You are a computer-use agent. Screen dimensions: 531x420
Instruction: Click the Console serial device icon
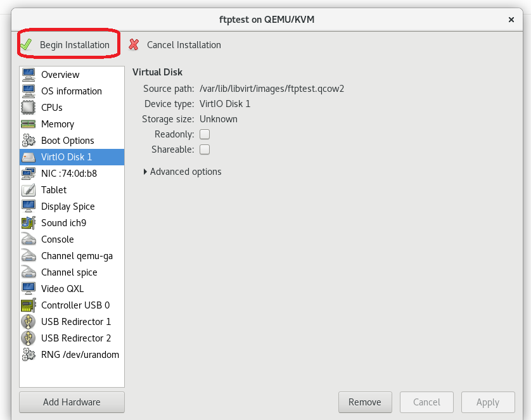point(29,239)
